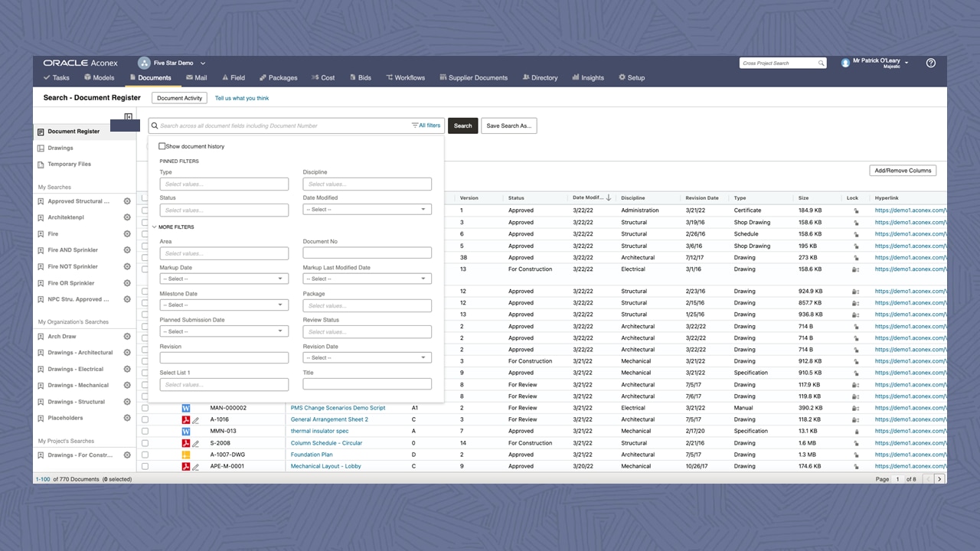Click the Document No filter input field
This screenshot has height=551, width=980.
[x=367, y=253]
